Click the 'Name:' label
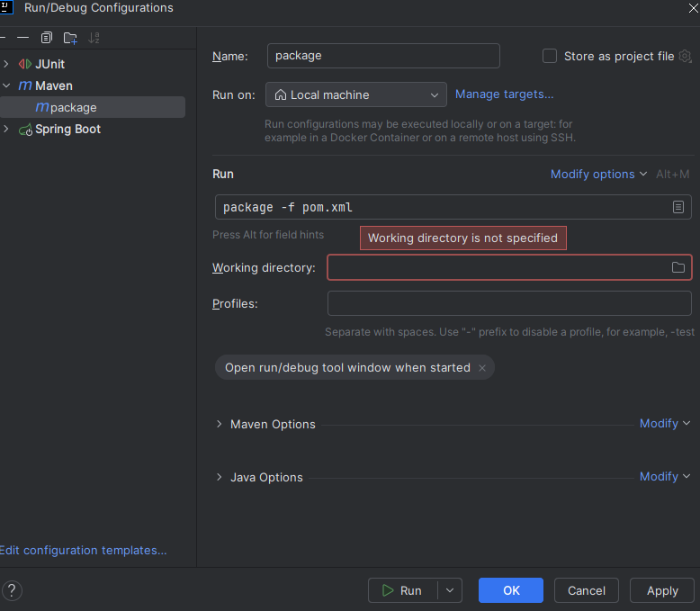700x611 pixels. 230,57
